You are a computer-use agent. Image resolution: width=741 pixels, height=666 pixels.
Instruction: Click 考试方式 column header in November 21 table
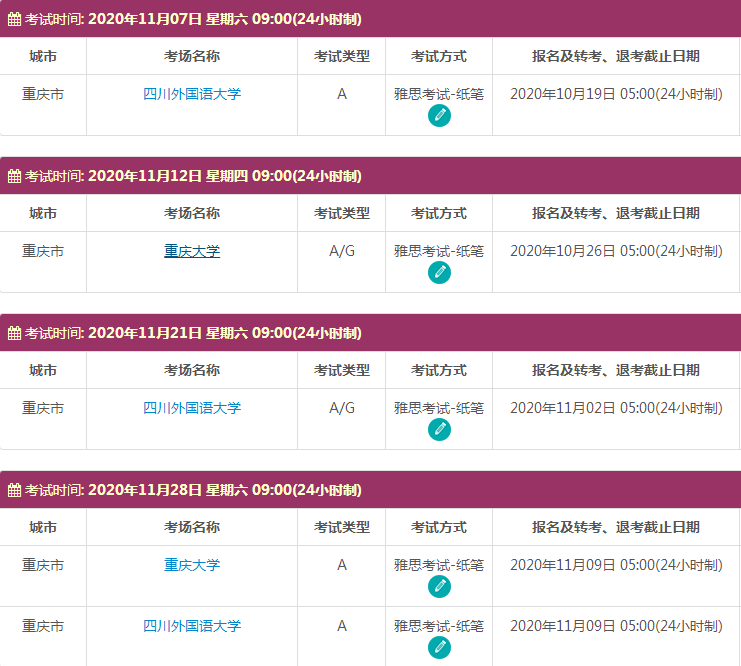pos(439,370)
